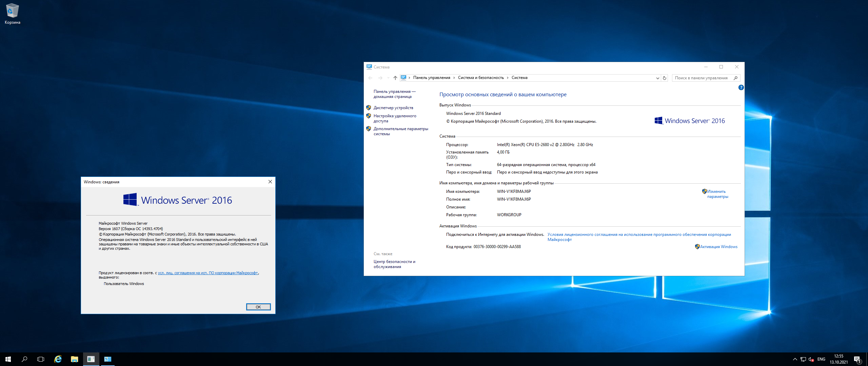Click Пользователь Windows text in winver
The image size is (868, 366).
pyautogui.click(x=124, y=284)
